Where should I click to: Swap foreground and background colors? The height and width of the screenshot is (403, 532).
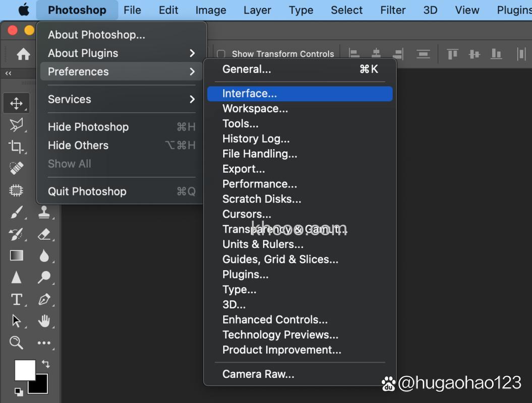pyautogui.click(x=46, y=364)
